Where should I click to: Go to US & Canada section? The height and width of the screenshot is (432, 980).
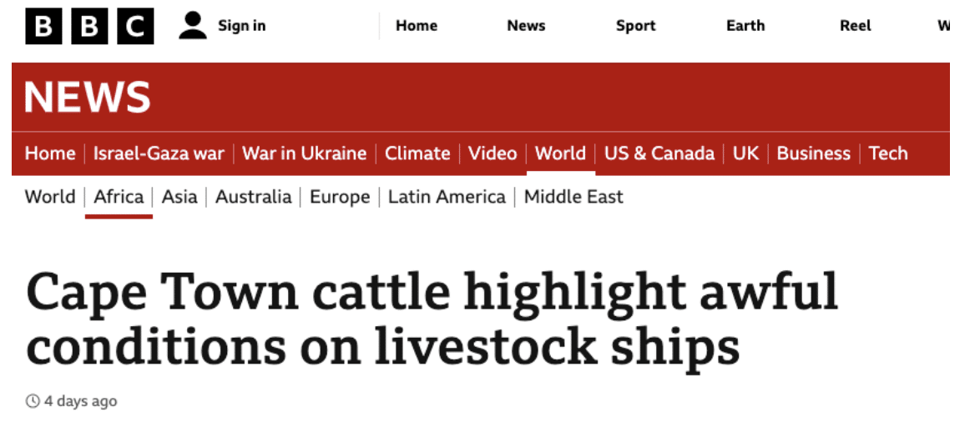[659, 153]
